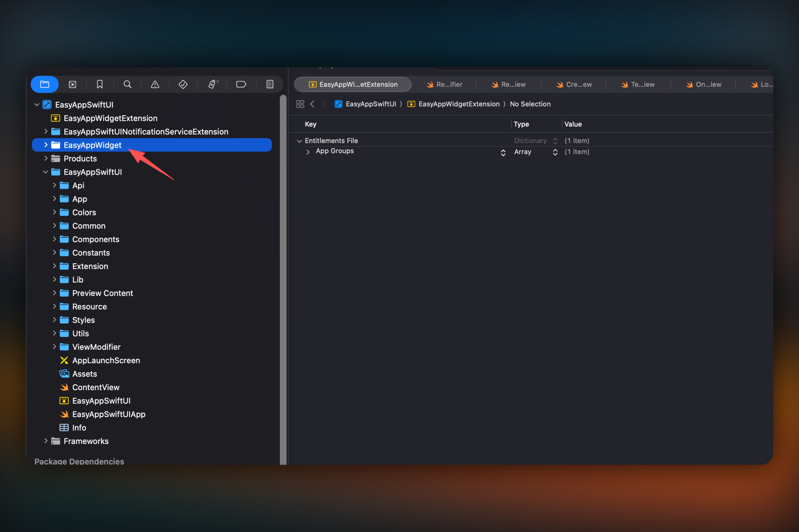Viewport: 799px width, 532px height.
Task: Open the Bookmark navigator
Action: coord(100,84)
